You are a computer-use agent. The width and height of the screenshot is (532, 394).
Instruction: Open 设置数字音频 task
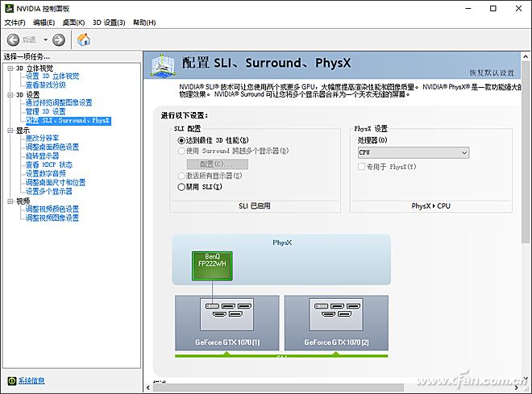tap(46, 173)
